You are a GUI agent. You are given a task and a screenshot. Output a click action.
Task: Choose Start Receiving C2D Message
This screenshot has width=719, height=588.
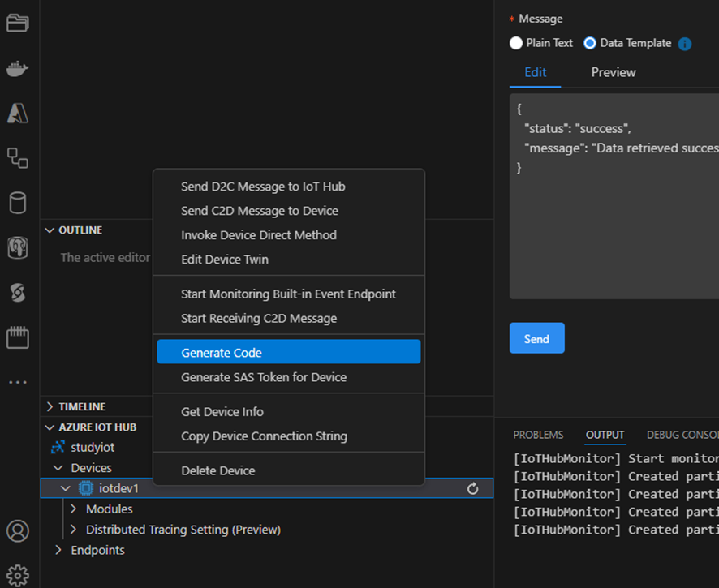coord(288,318)
